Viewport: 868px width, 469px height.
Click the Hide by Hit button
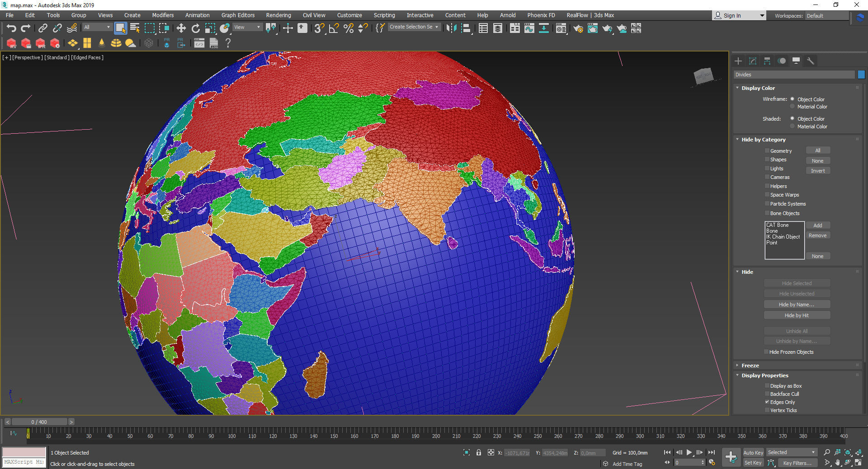(797, 315)
